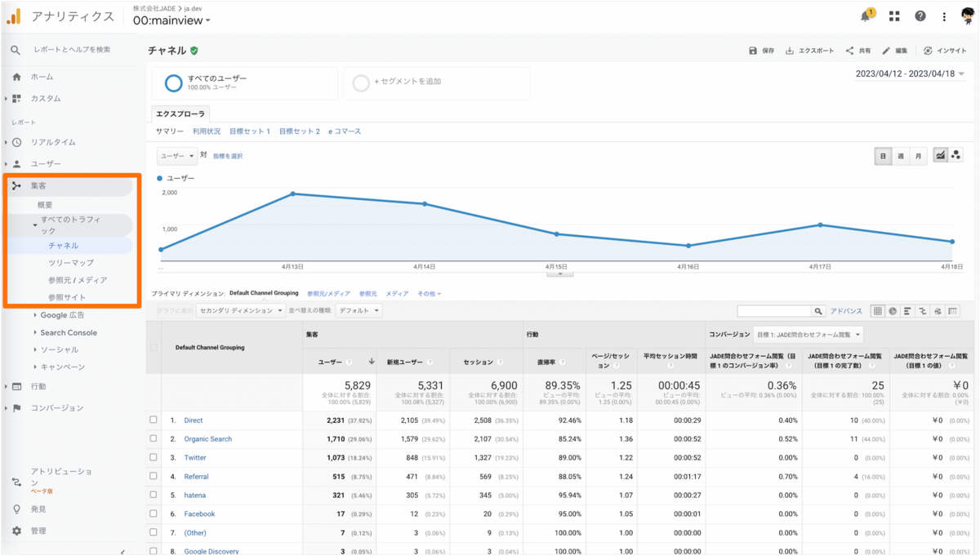Viewport: 980px width, 556px height.
Task: Expand ソーシャル in the sidebar
Action: coord(54,349)
